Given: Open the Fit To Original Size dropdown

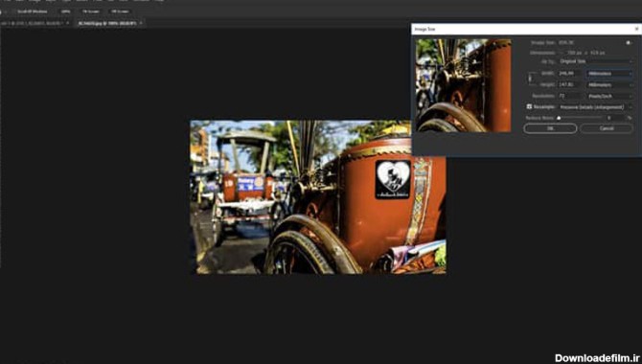Looking at the screenshot, I should point(596,61).
